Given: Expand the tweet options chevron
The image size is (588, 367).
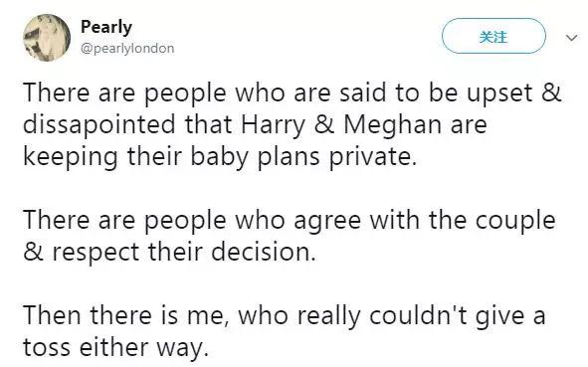Looking at the screenshot, I should coord(571,38).
